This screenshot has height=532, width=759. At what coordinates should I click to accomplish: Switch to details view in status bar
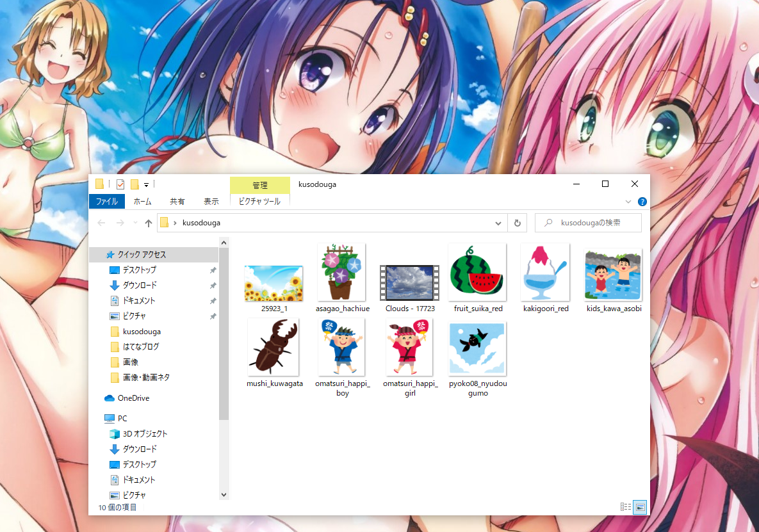625,507
